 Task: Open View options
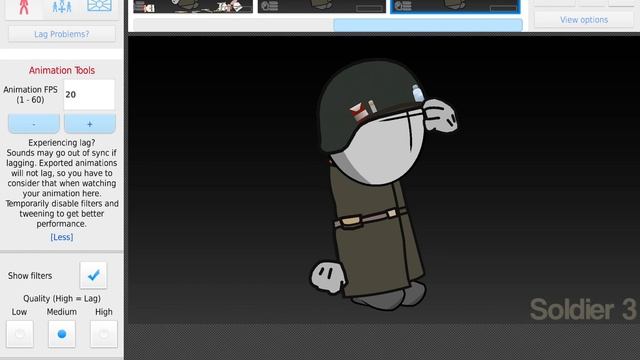(x=584, y=20)
